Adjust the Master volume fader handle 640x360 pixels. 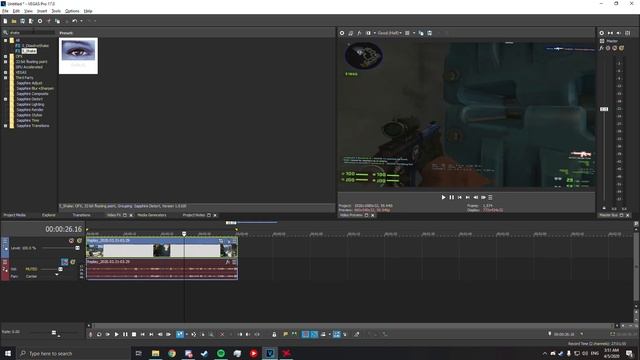[604, 109]
